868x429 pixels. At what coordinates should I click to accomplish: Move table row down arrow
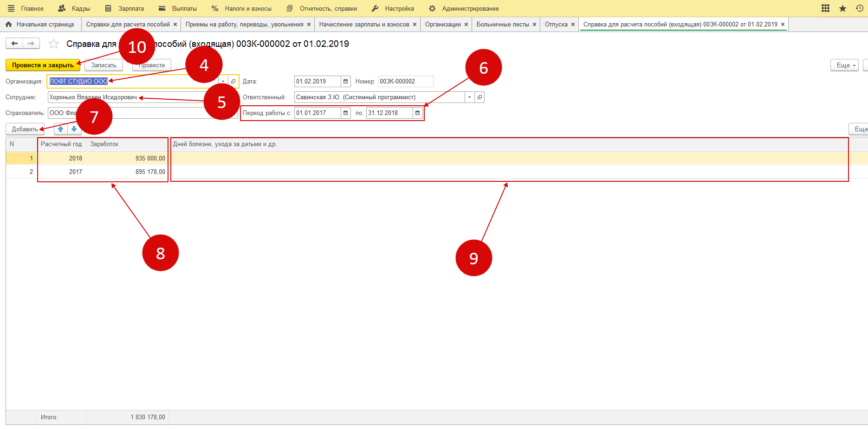click(x=74, y=129)
